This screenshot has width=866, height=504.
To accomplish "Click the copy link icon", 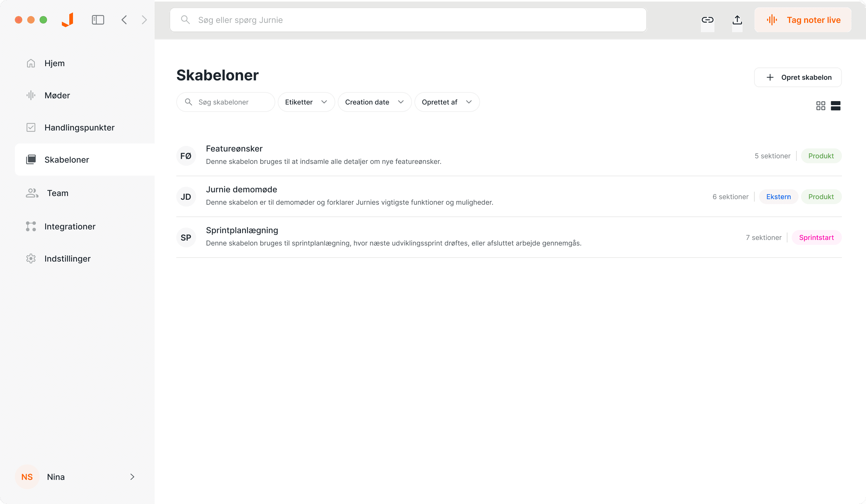I will tap(708, 19).
